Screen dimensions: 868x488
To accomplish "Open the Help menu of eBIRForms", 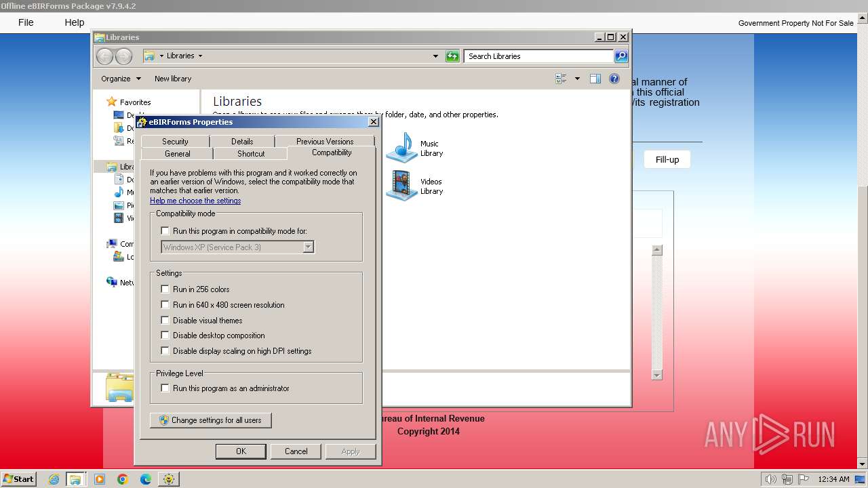I will click(x=75, y=22).
